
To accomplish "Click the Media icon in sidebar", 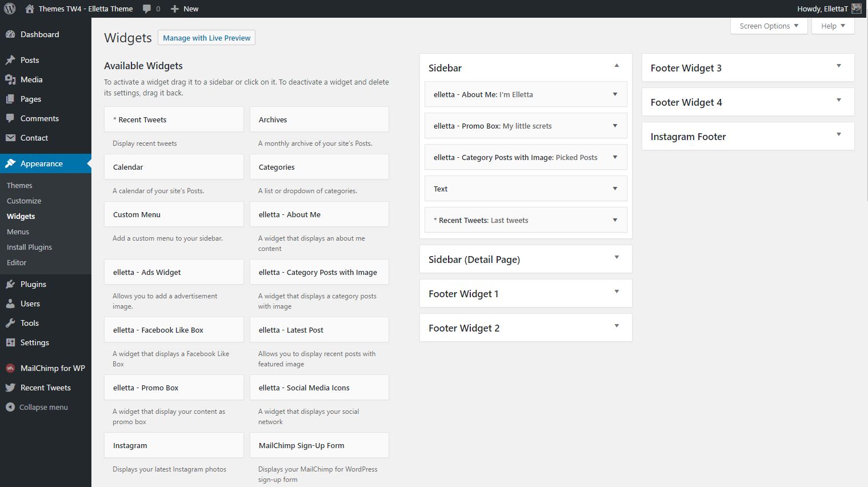I will click(x=10, y=79).
